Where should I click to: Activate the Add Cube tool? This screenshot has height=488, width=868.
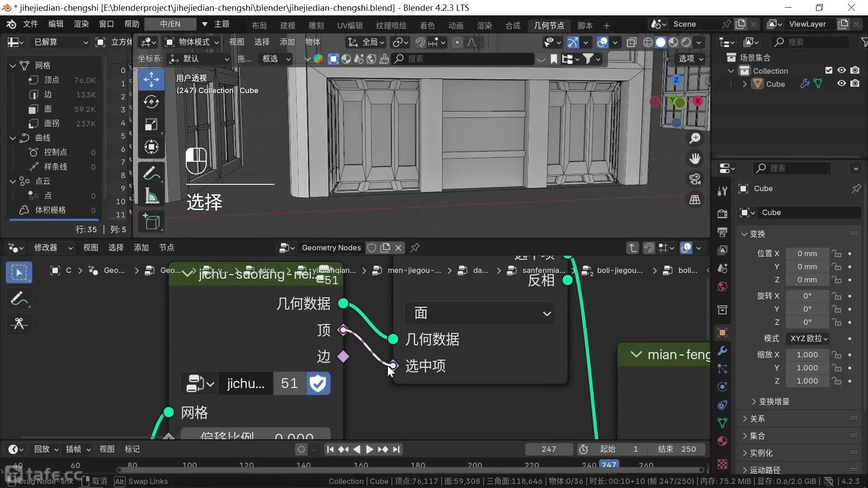coord(151,222)
